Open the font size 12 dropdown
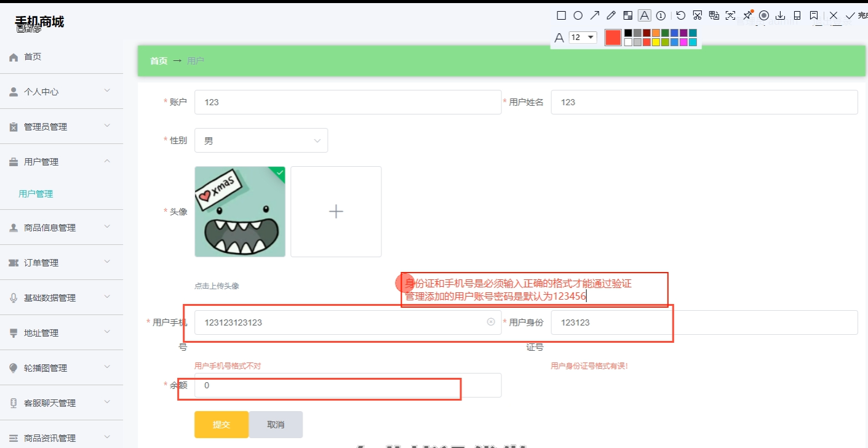868x448 pixels. pyautogui.click(x=583, y=37)
